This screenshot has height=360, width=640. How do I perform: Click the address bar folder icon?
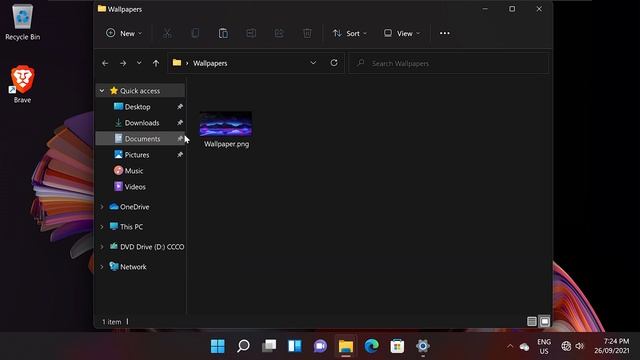pos(177,63)
